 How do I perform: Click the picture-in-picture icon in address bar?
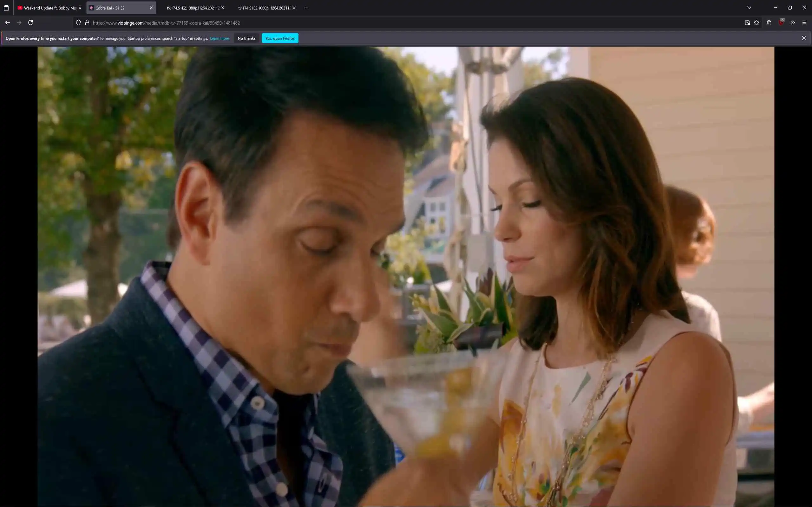(747, 22)
